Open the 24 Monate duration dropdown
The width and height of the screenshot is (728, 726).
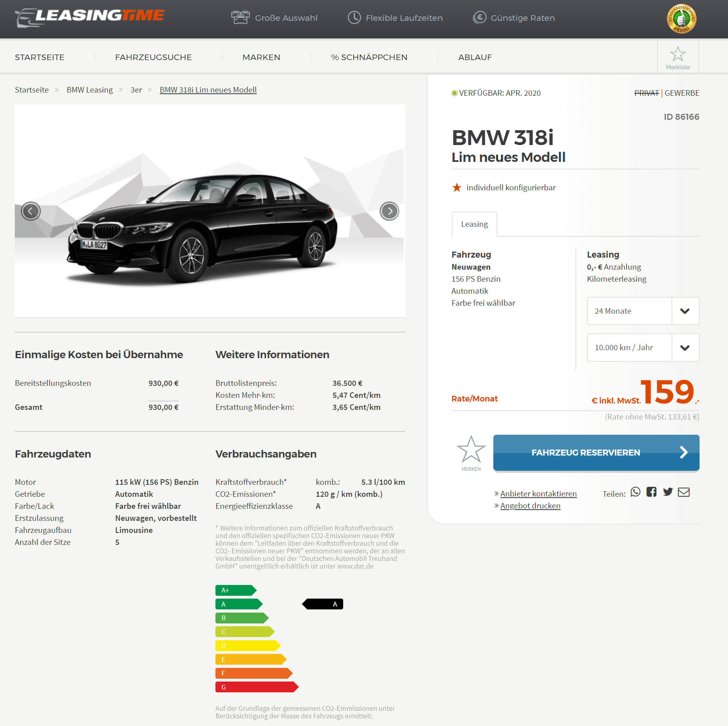pos(643,311)
